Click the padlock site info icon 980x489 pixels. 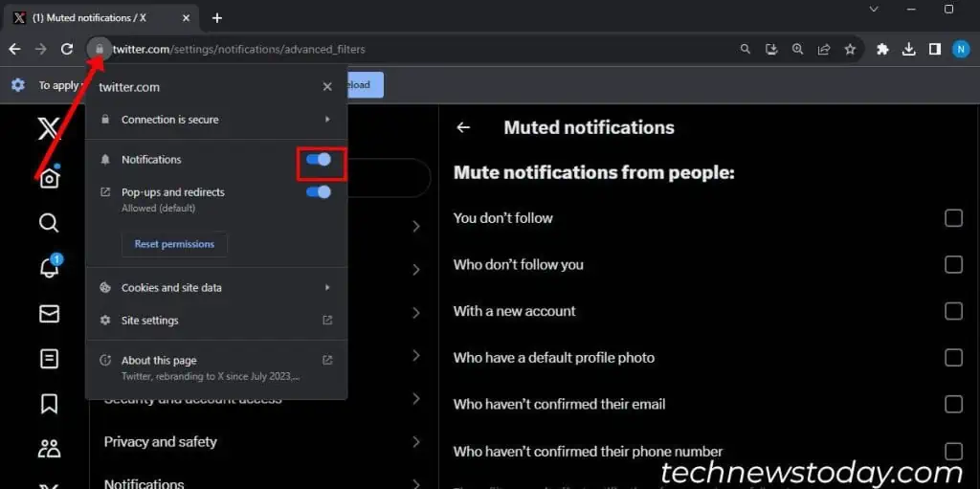coord(99,49)
